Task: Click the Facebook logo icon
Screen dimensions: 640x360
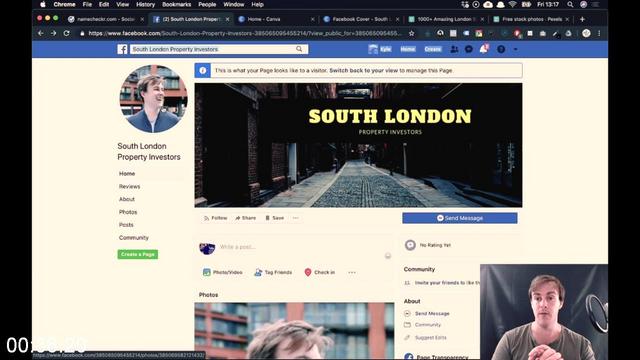Action: (122, 49)
